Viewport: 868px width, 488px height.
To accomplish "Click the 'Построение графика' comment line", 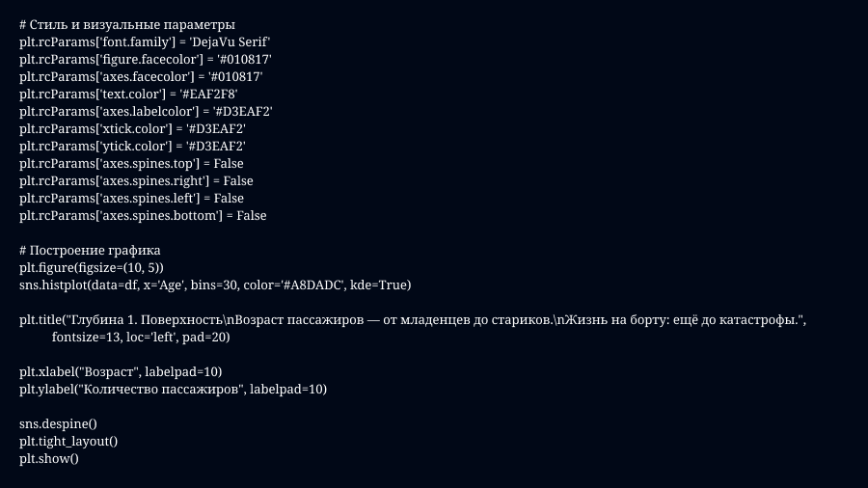I will pos(90,250).
